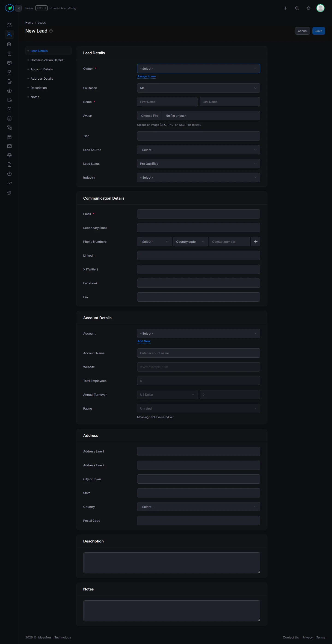Click the Assign to me link

coord(146,76)
